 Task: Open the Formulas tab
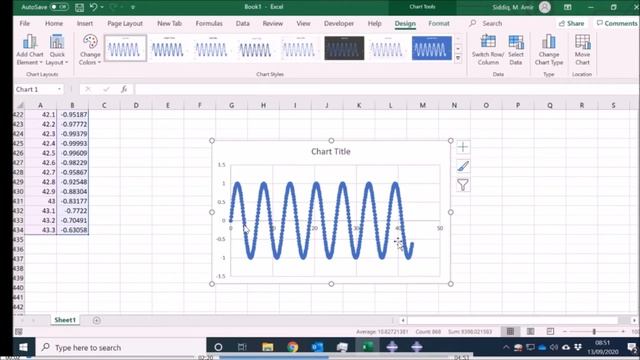(209, 23)
